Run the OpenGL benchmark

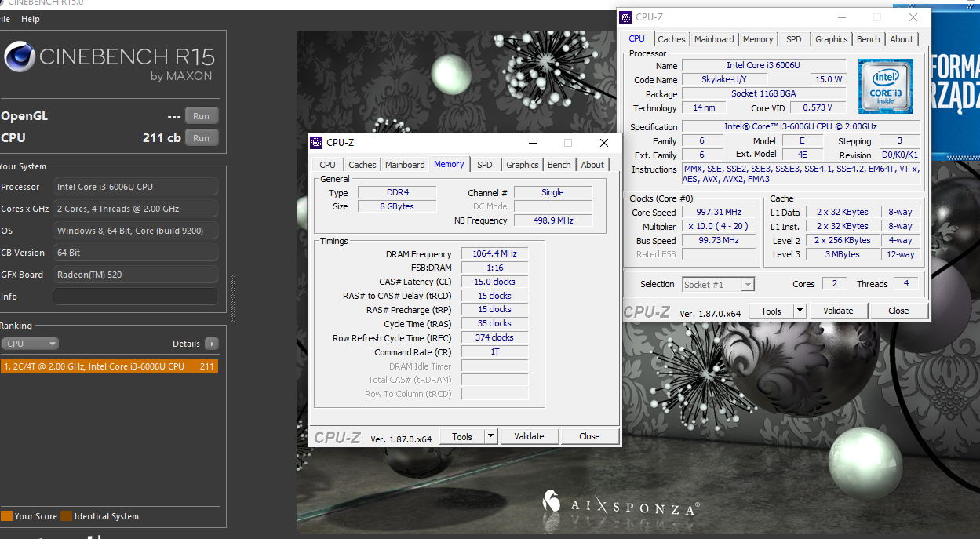tap(202, 116)
